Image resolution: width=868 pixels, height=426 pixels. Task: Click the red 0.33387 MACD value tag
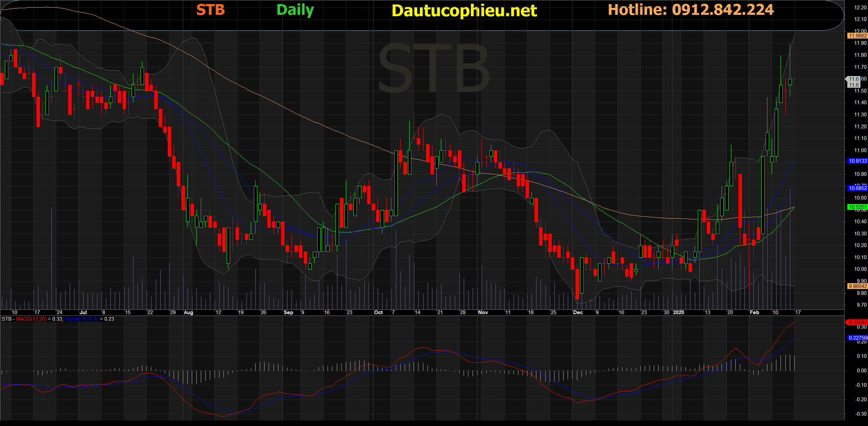(857, 322)
